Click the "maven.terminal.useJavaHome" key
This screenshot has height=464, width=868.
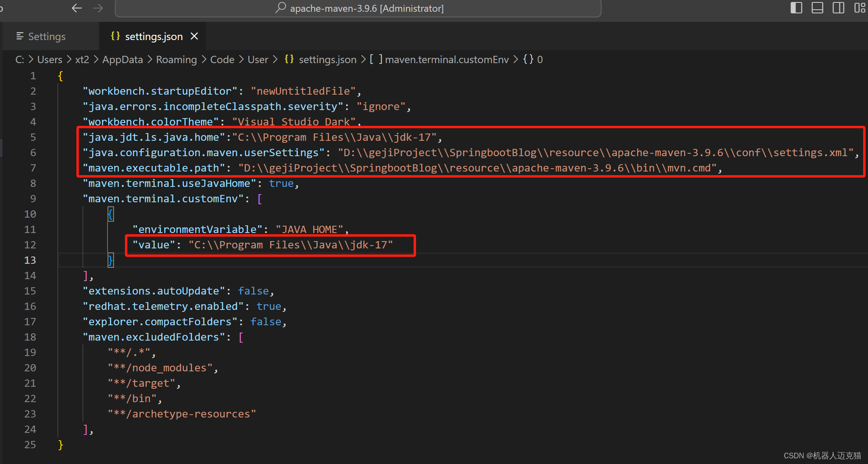click(x=169, y=184)
